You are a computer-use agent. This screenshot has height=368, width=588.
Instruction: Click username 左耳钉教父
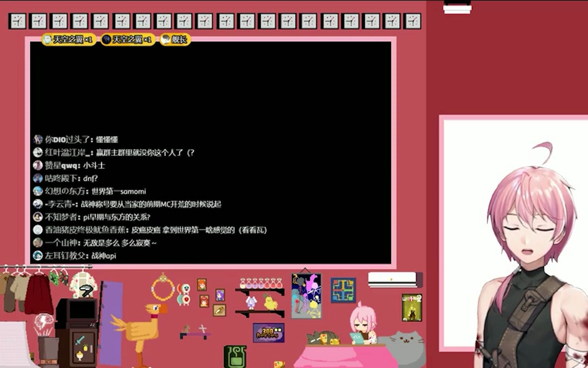pyautogui.click(x=65, y=256)
